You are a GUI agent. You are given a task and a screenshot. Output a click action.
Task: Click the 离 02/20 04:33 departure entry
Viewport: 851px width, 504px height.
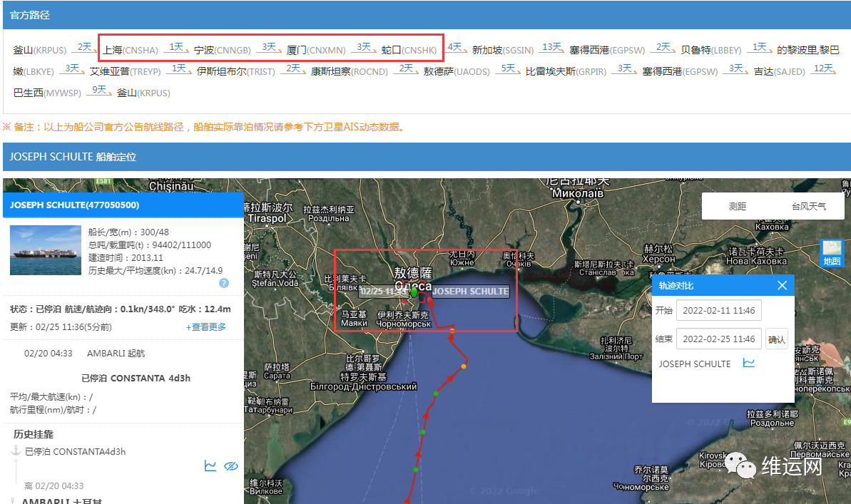tap(53, 486)
